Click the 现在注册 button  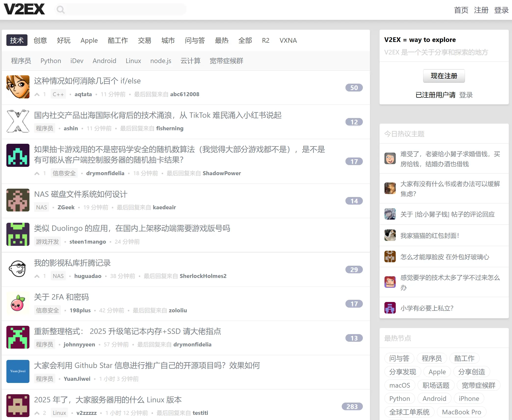pyautogui.click(x=444, y=76)
